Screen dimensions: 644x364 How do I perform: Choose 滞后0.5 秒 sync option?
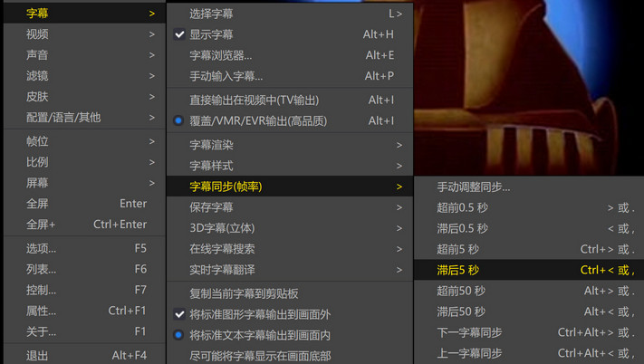[529, 228]
